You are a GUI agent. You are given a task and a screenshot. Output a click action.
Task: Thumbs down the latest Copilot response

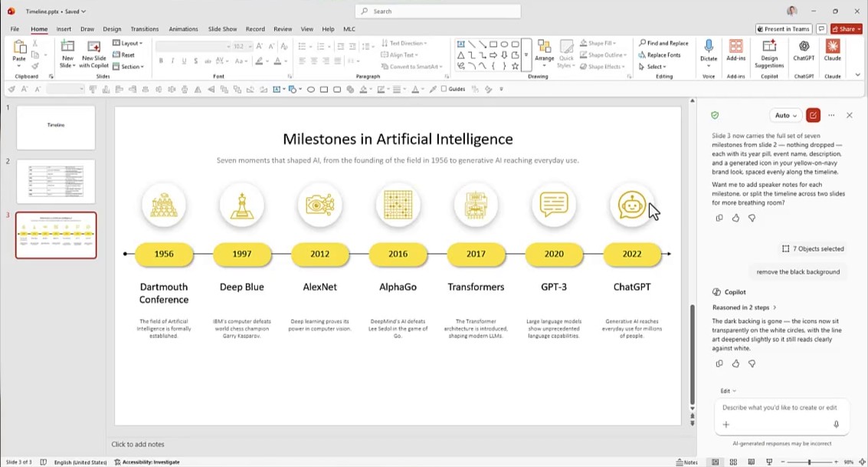pos(752,364)
